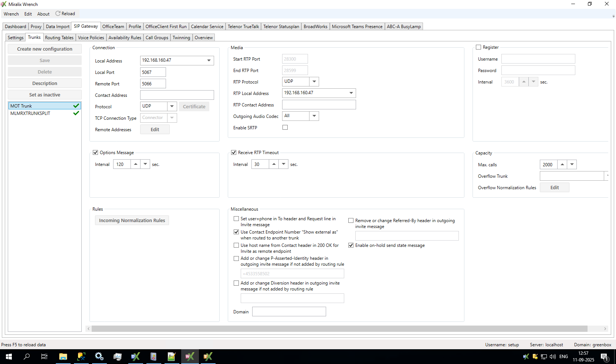Click the Description button
Screen dimensions: 616x364
coord(45,83)
